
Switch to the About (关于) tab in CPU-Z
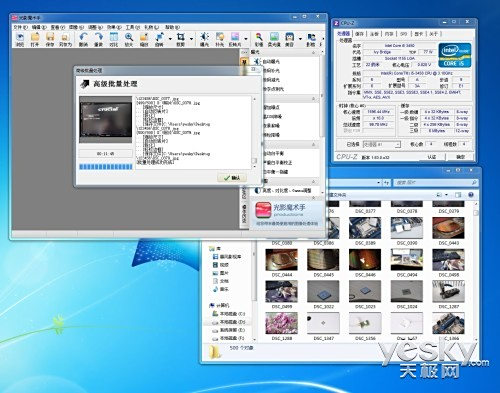tap(433, 34)
